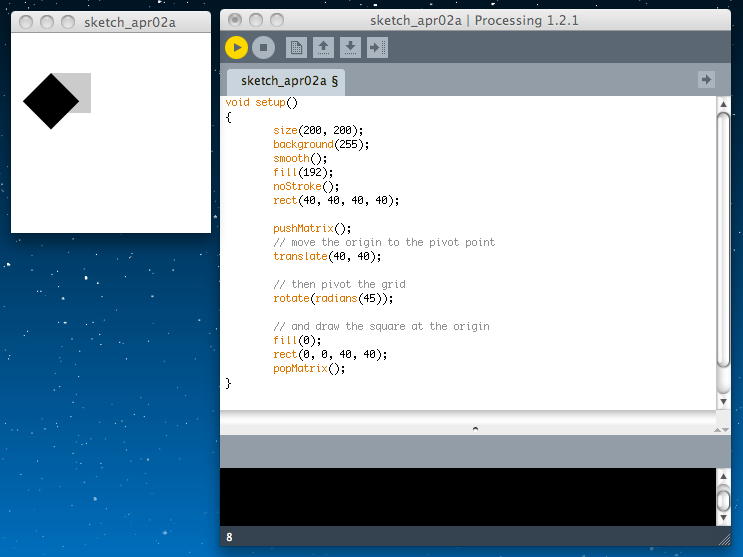Viewport: 743px width, 557px height.
Task: Click the code editor scroll up arrow
Action: point(724,104)
